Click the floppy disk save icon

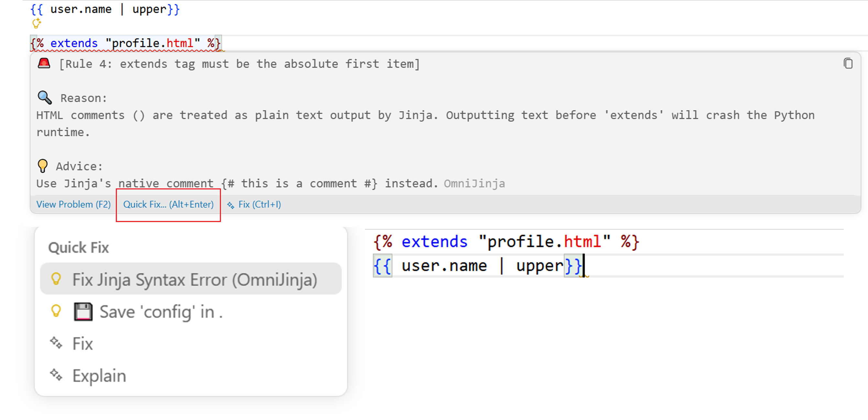point(83,312)
